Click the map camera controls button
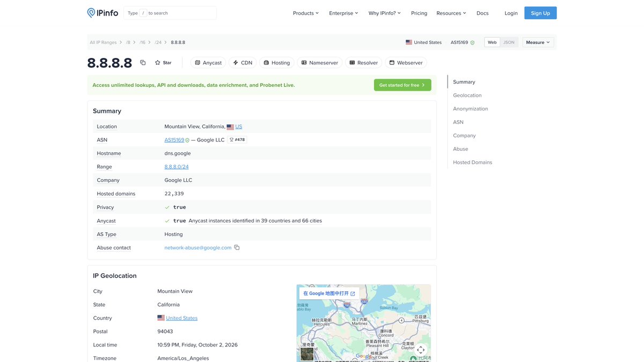This screenshot has width=644, height=362. (x=421, y=350)
